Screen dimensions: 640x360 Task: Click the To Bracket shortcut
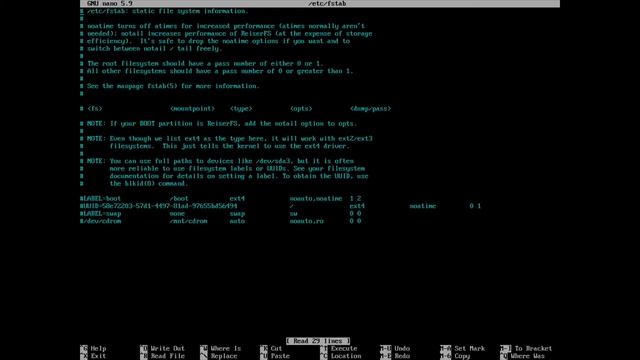526,349
